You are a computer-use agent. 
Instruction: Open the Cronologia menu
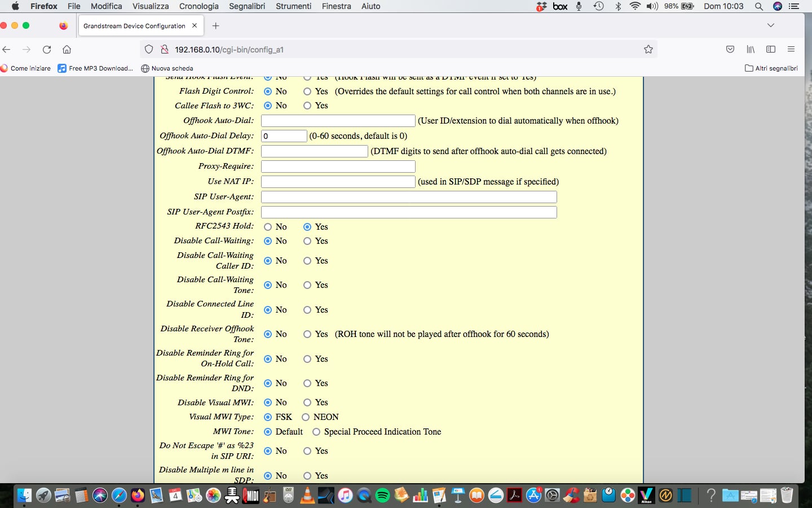pos(198,6)
